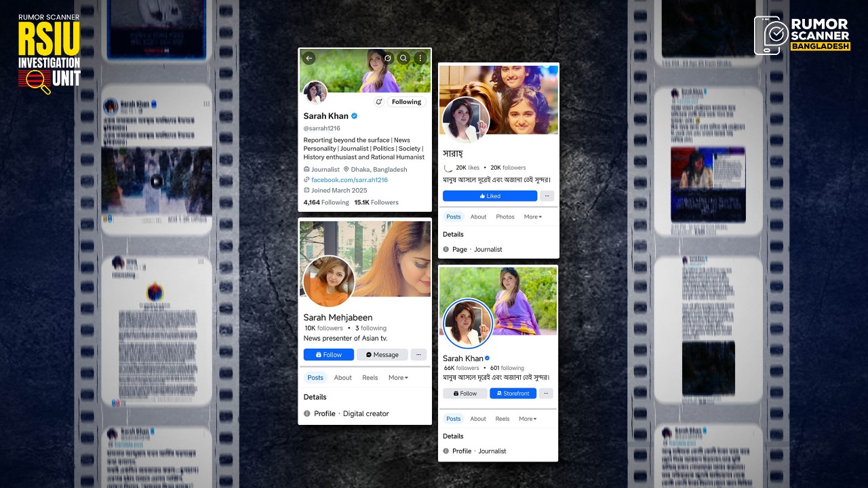Screen dimensions: 868x488
Task: Click the search icon on the Twitter profile header
Action: point(403,58)
